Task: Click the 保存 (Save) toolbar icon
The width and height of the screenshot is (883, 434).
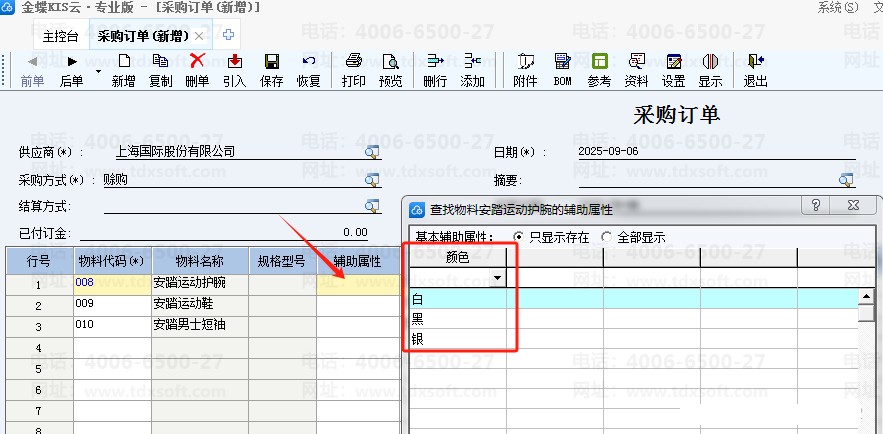Action: click(271, 69)
